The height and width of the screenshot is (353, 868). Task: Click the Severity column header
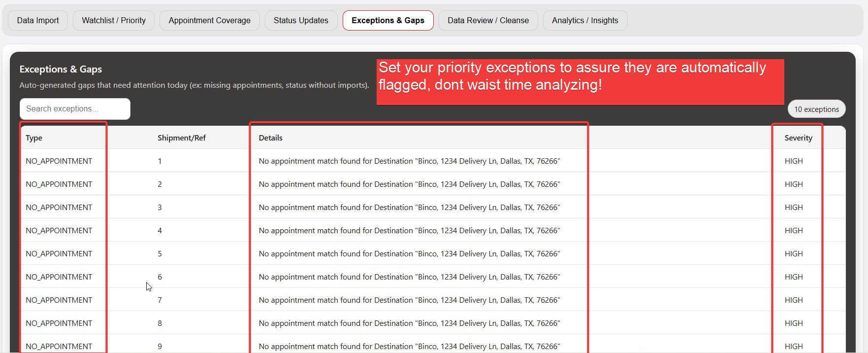799,138
